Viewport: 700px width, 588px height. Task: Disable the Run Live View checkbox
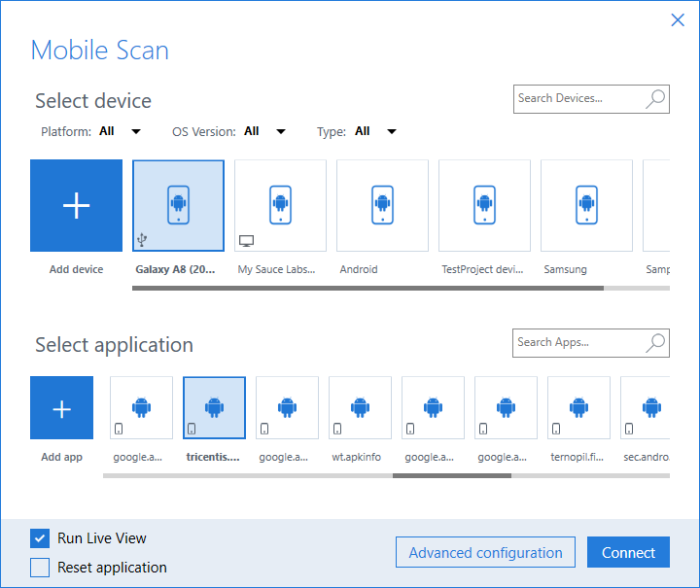40,538
